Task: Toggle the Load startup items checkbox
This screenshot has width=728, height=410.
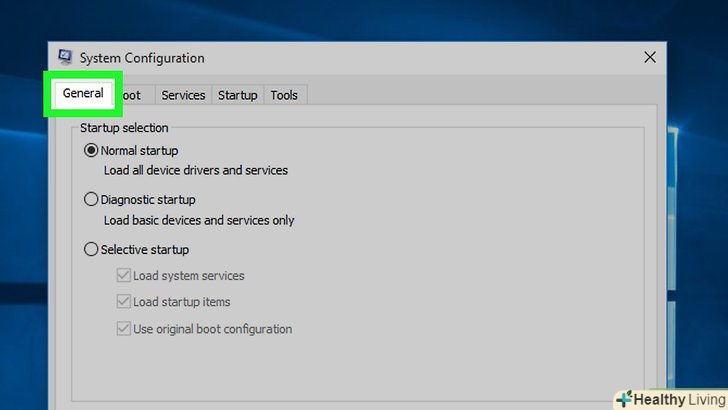Action: 124,302
